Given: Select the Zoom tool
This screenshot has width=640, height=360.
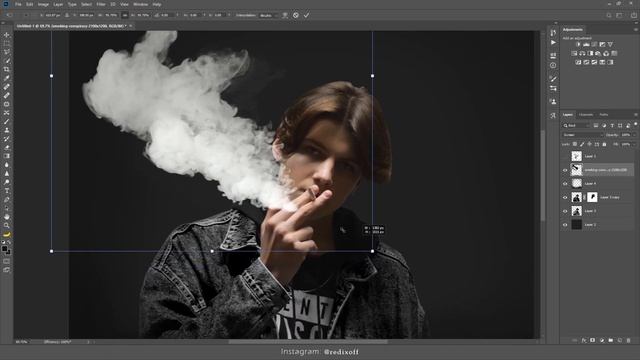Looking at the screenshot, I should point(7,225).
